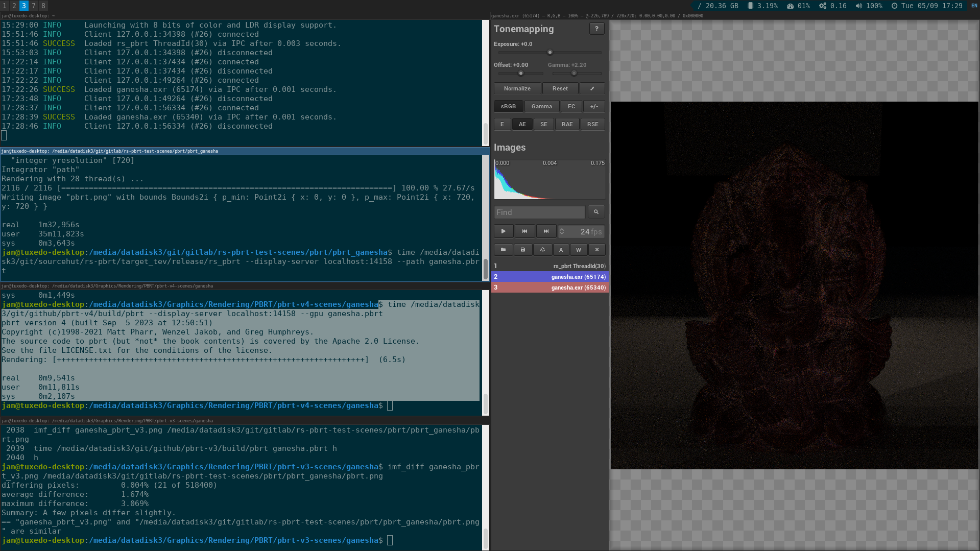The width and height of the screenshot is (980, 551).
Task: Select rs_pbrt ThreadId(30) image entry
Action: click(549, 266)
